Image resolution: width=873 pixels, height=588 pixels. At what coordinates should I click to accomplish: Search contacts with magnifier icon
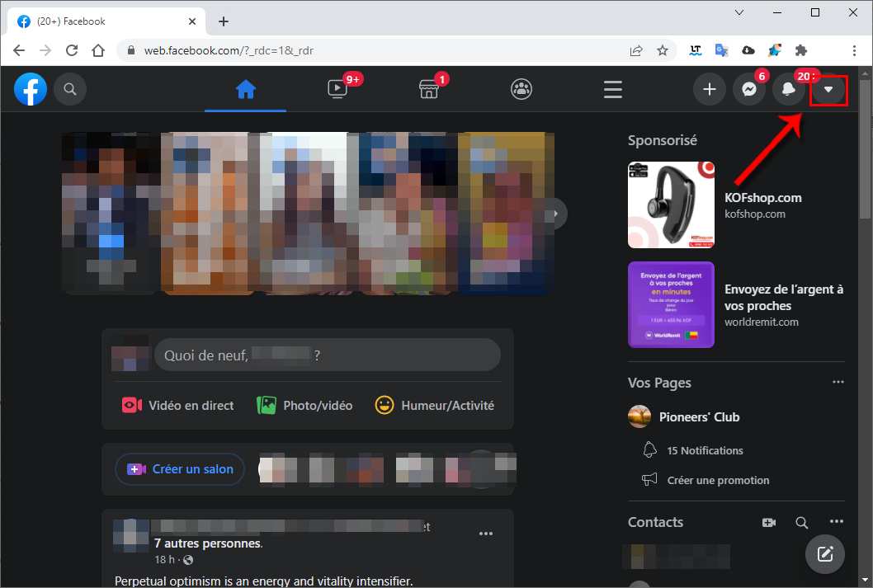(802, 522)
